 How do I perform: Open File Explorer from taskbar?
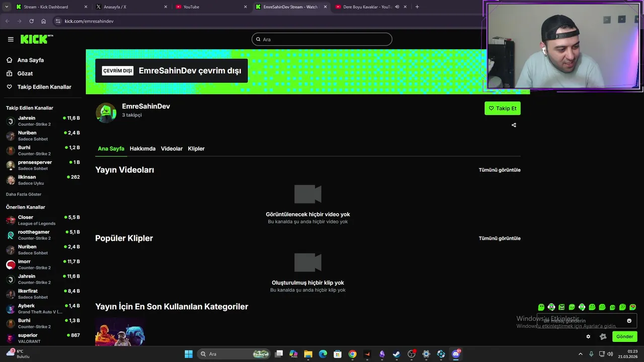[x=308, y=354]
